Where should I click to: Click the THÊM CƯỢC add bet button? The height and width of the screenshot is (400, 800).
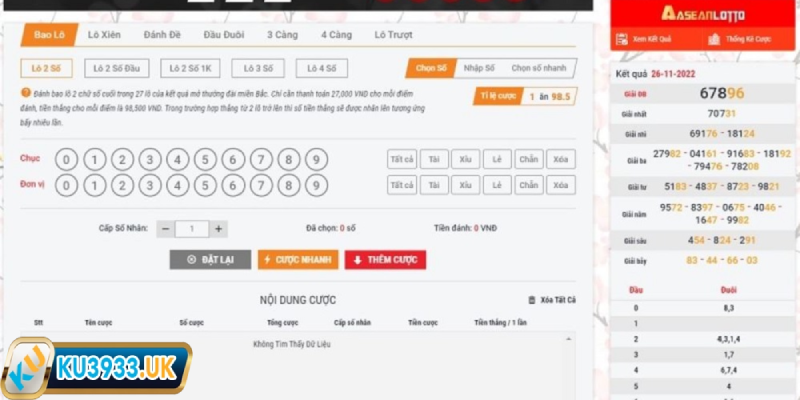tap(386, 260)
